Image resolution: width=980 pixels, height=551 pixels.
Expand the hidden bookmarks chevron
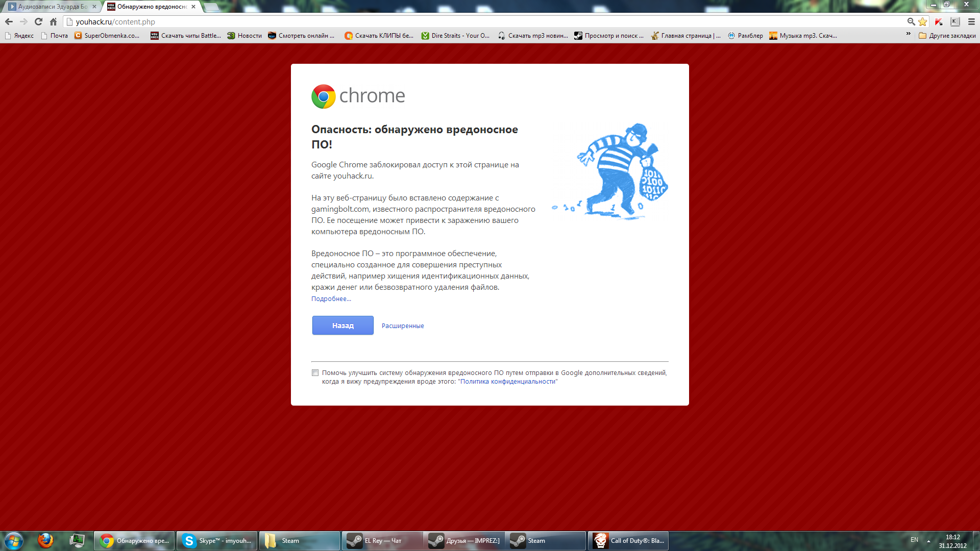click(908, 34)
